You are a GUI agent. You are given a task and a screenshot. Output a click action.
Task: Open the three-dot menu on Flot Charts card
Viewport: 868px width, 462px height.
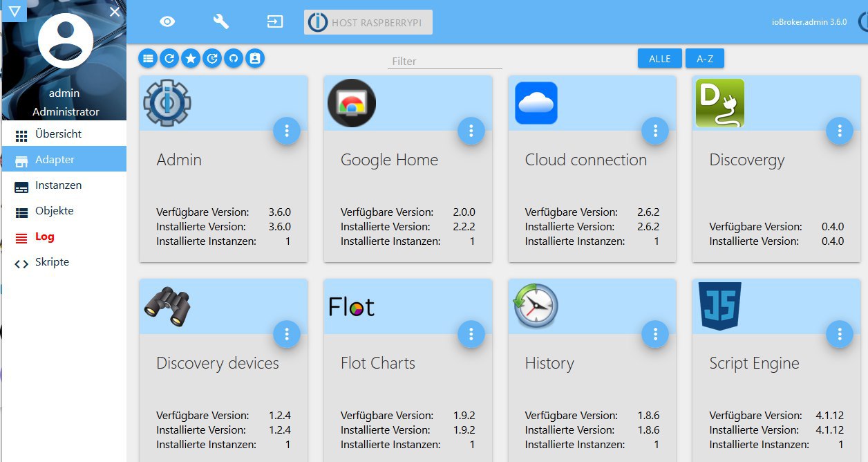(x=471, y=334)
